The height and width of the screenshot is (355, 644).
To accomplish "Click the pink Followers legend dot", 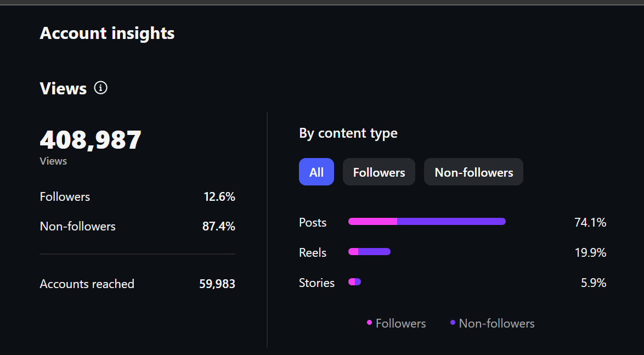I will [370, 323].
